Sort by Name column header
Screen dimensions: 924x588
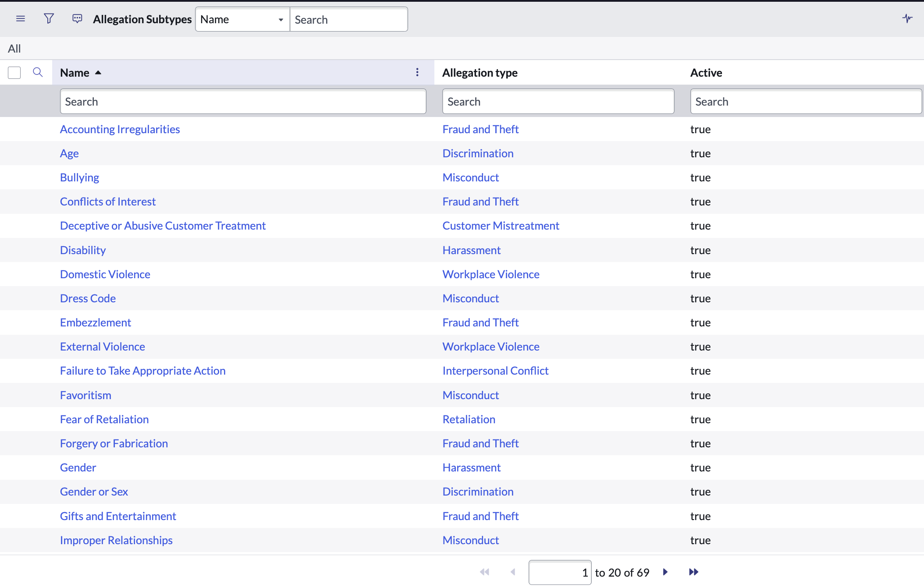click(x=75, y=73)
